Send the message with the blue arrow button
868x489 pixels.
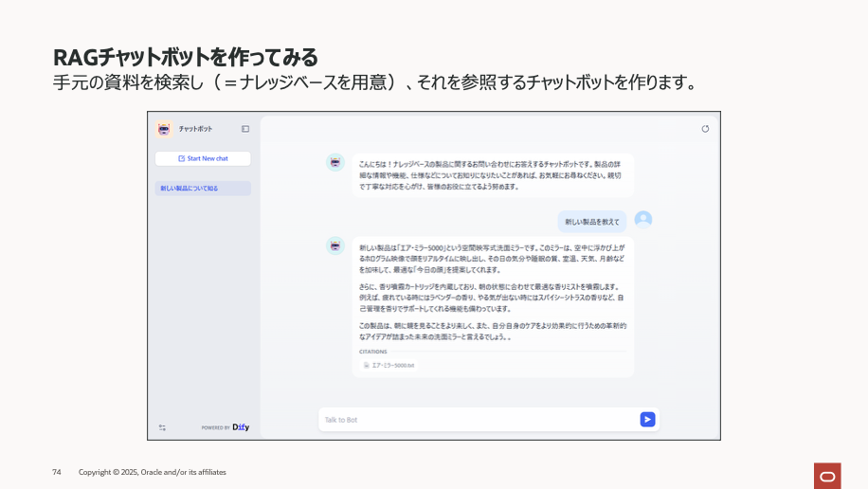point(647,420)
